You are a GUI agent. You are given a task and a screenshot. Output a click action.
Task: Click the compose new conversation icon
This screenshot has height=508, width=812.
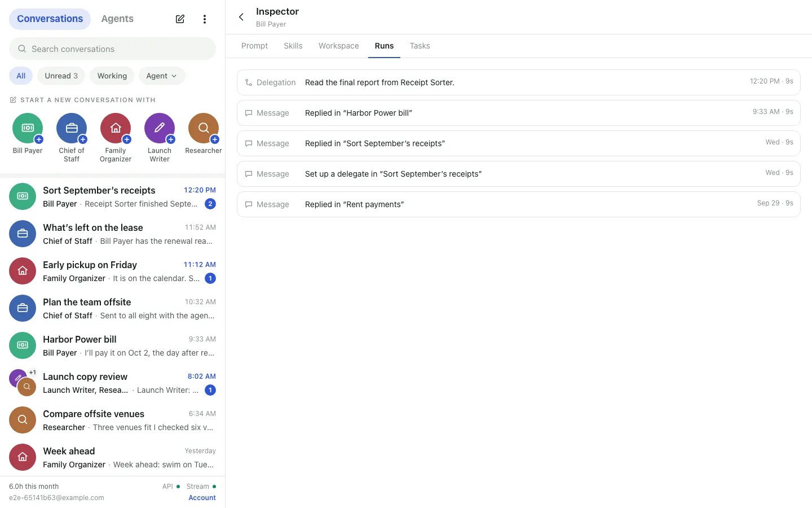point(180,19)
